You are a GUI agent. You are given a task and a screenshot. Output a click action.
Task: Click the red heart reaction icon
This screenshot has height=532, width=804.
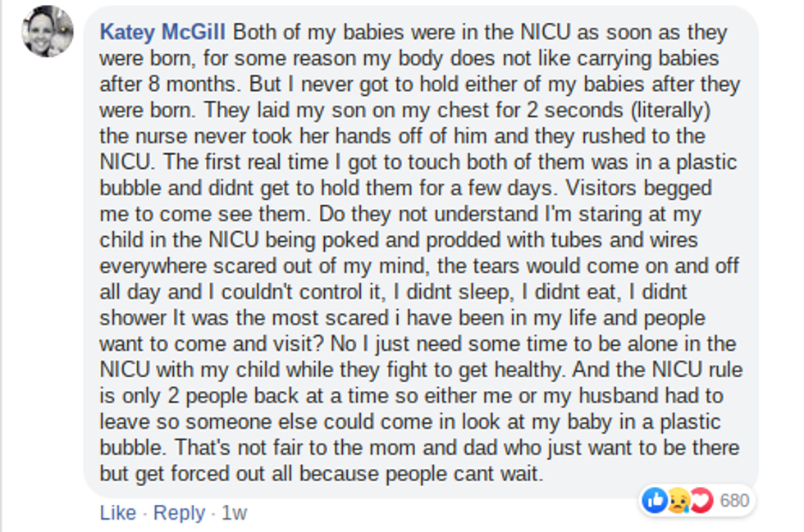pyautogui.click(x=701, y=500)
